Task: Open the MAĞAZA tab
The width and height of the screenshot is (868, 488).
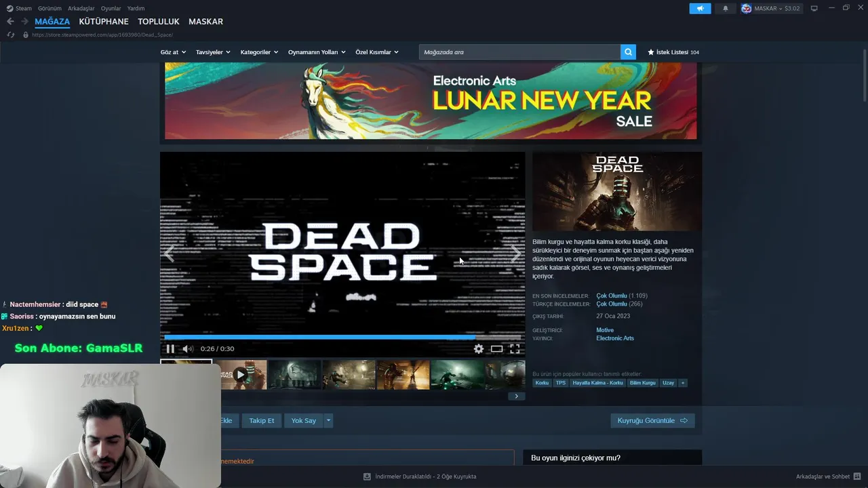Action: pyautogui.click(x=52, y=22)
